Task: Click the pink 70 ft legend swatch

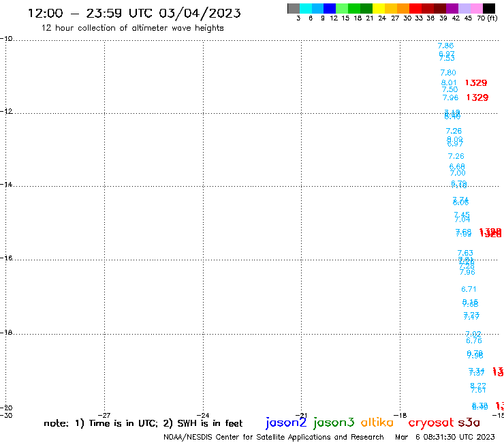Action: point(477,8)
